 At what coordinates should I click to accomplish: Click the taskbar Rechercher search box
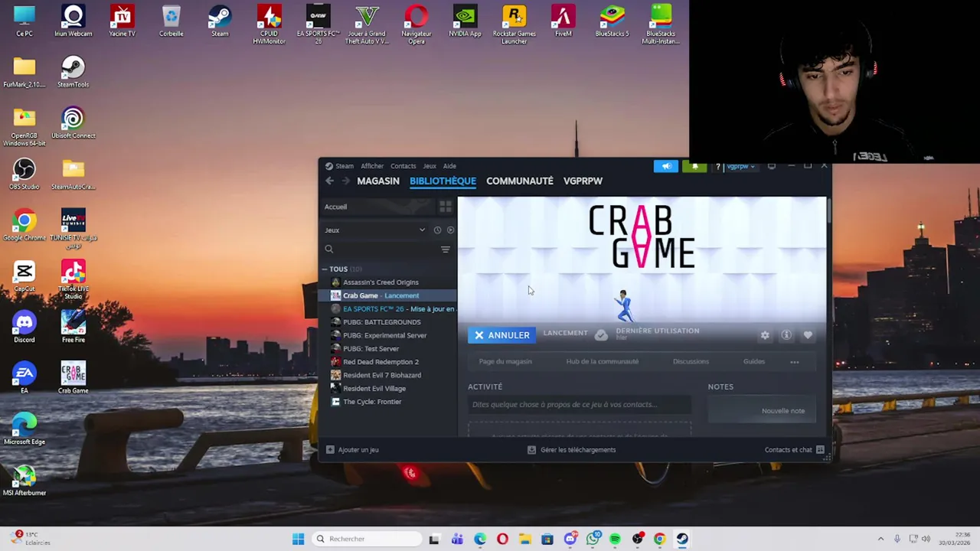[367, 539]
